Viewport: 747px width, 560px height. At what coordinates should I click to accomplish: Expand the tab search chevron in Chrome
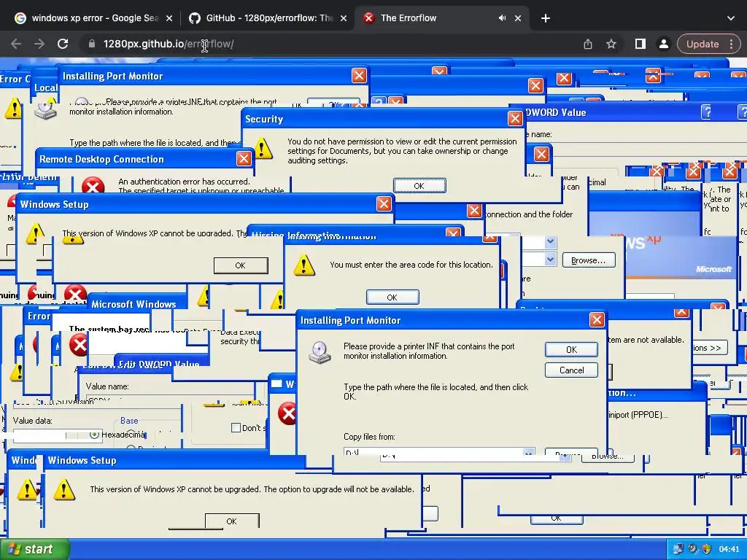pyautogui.click(x=731, y=18)
